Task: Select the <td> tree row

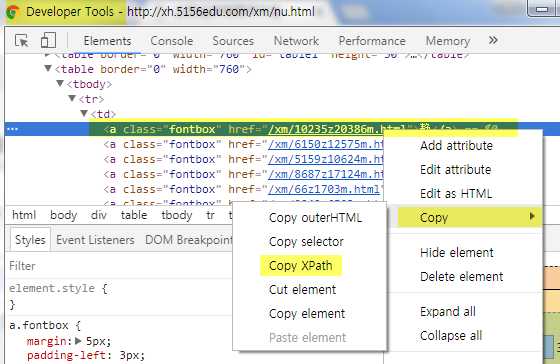Action: pyautogui.click(x=103, y=114)
